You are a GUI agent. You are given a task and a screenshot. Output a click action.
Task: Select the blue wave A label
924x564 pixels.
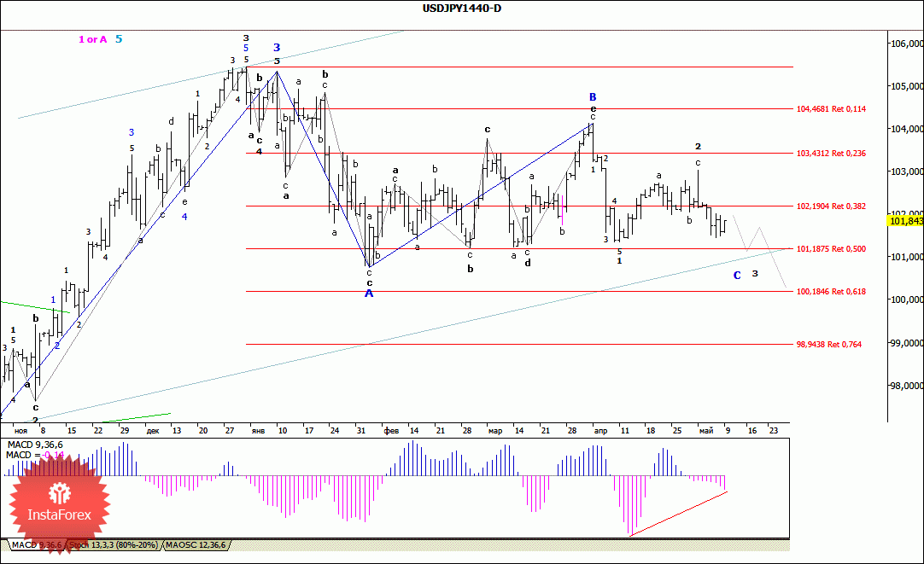369,294
